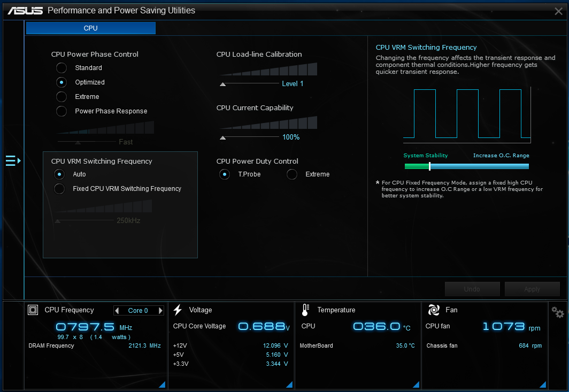Click the Voltage lightning bolt icon

[x=178, y=310]
